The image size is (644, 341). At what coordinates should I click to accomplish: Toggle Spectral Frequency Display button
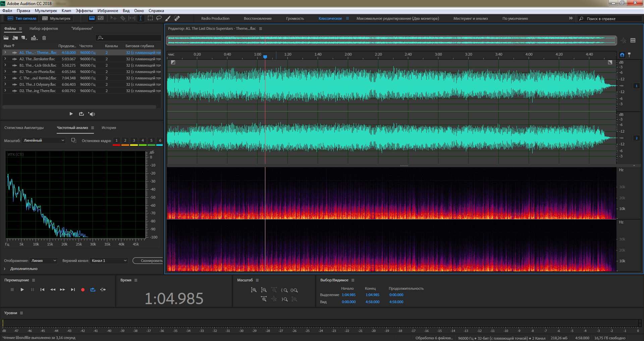92,18
